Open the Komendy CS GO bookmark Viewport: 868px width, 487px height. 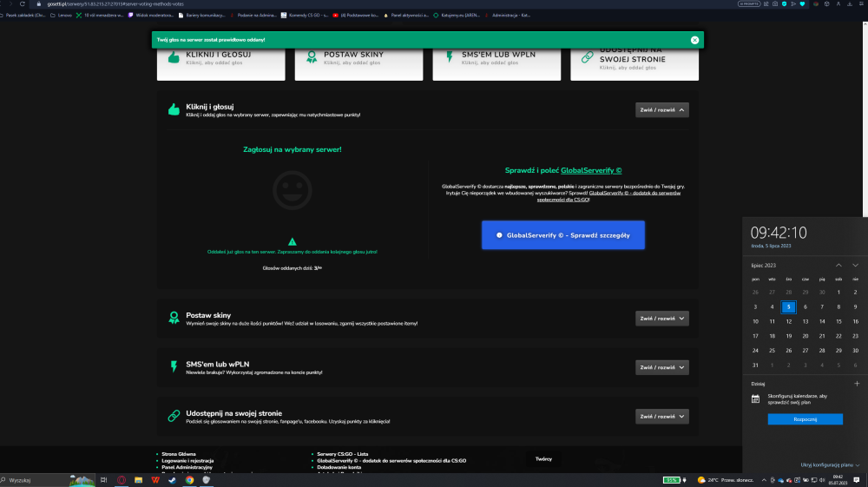pyautogui.click(x=305, y=16)
